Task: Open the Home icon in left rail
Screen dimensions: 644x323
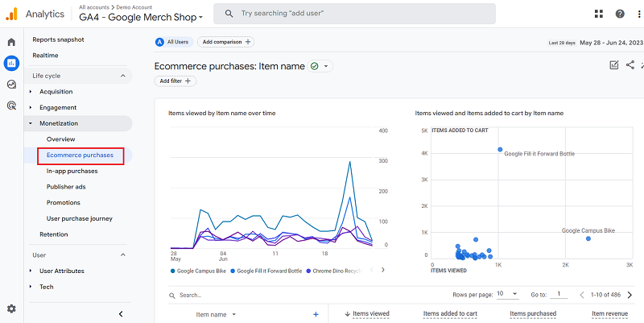Action: [x=11, y=42]
